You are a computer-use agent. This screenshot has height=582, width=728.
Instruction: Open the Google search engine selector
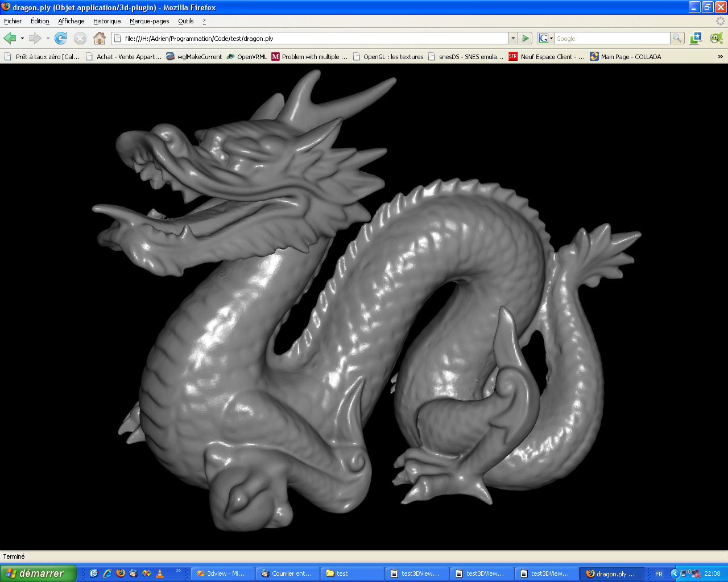point(546,38)
